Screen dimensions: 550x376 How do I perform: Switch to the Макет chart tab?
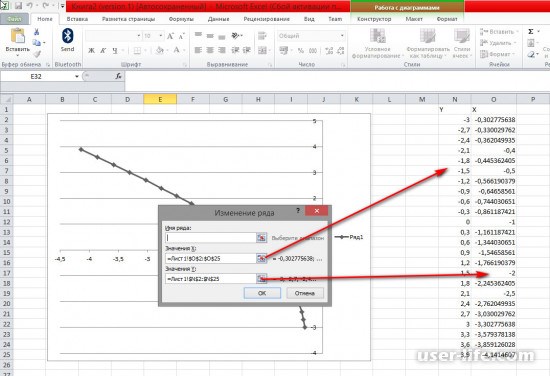414,19
